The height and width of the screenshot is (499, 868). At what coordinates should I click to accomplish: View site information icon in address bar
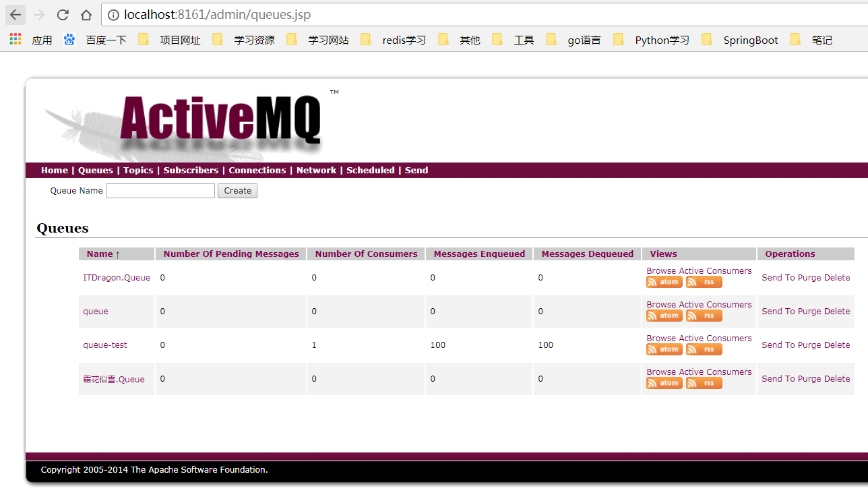(x=113, y=15)
